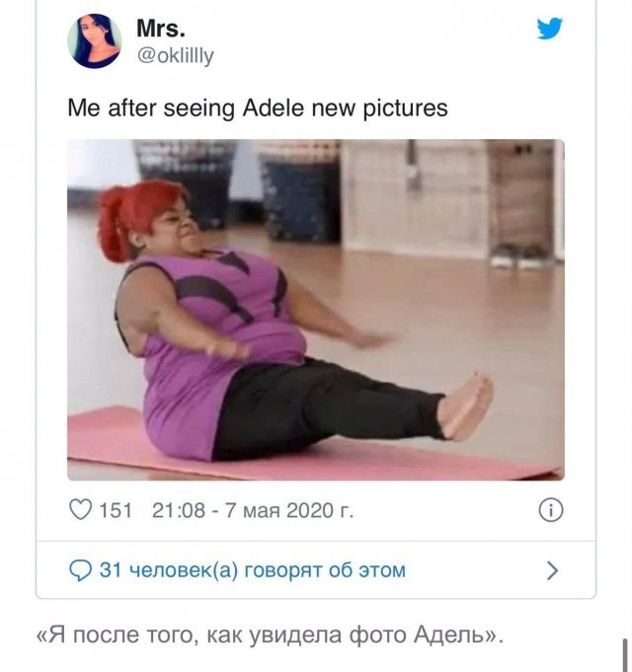Like the tweet with heart icon

80,509
